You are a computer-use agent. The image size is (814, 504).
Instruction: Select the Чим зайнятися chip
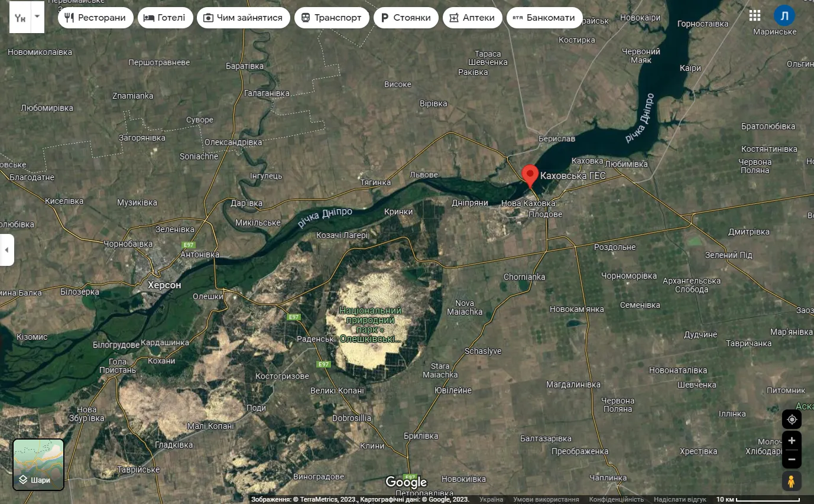click(x=243, y=18)
